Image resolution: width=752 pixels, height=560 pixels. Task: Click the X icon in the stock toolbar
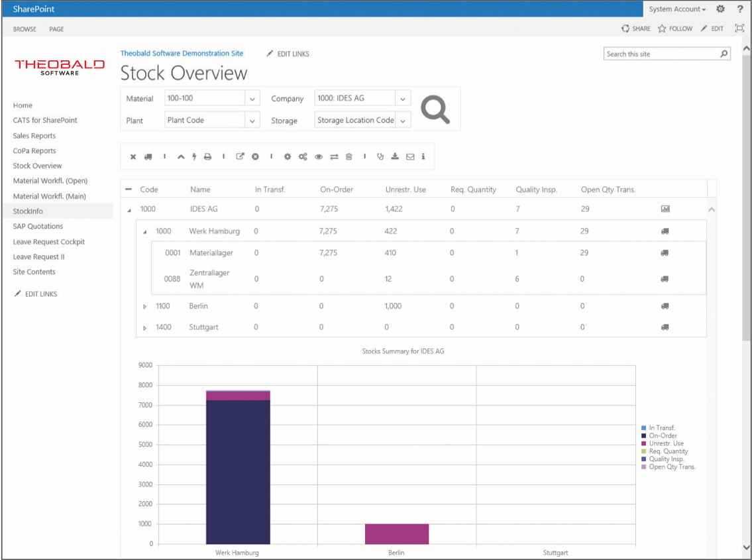[133, 156]
